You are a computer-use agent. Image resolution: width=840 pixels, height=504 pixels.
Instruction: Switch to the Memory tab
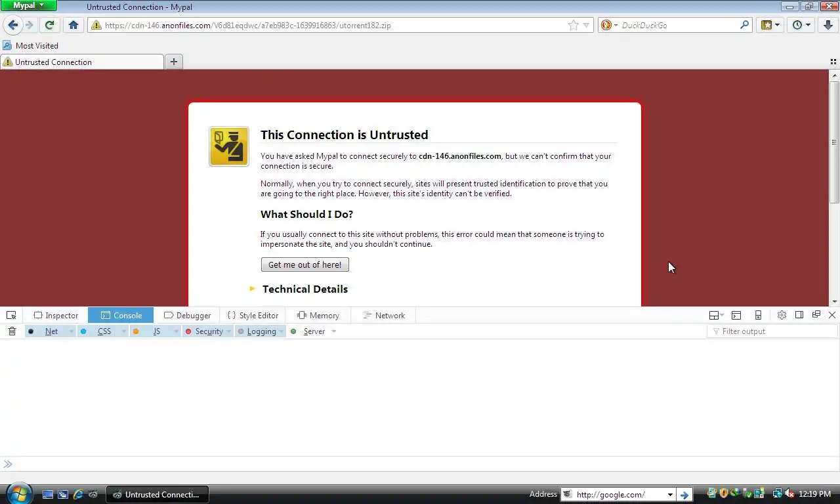318,315
